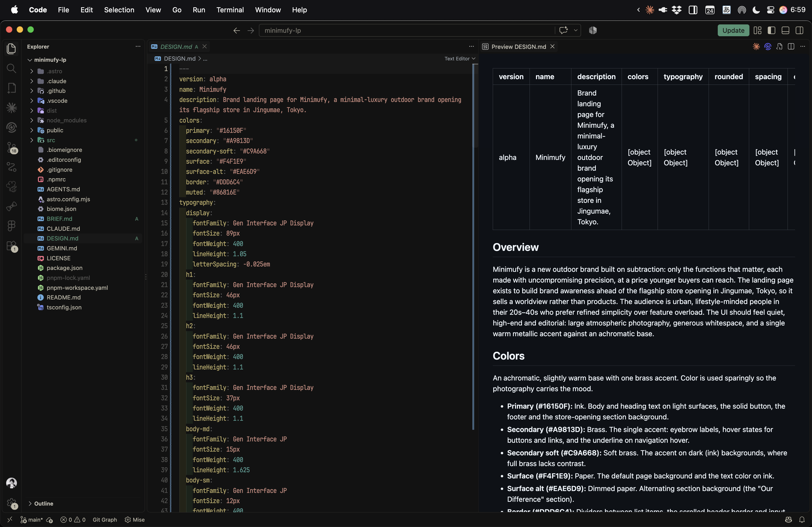Image resolution: width=812 pixels, height=527 pixels.
Task: Open Manage gear in activity bar
Action: [11, 503]
